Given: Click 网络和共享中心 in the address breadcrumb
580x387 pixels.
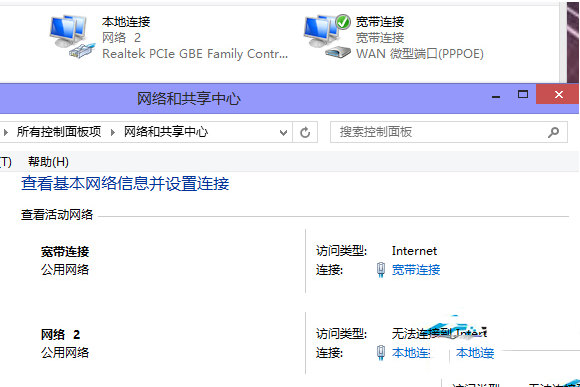Looking at the screenshot, I should coord(166,132).
